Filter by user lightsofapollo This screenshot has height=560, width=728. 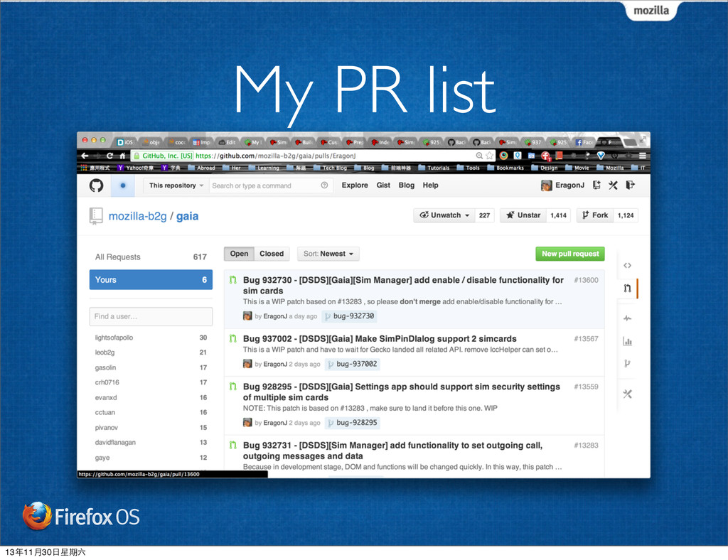tap(114, 338)
